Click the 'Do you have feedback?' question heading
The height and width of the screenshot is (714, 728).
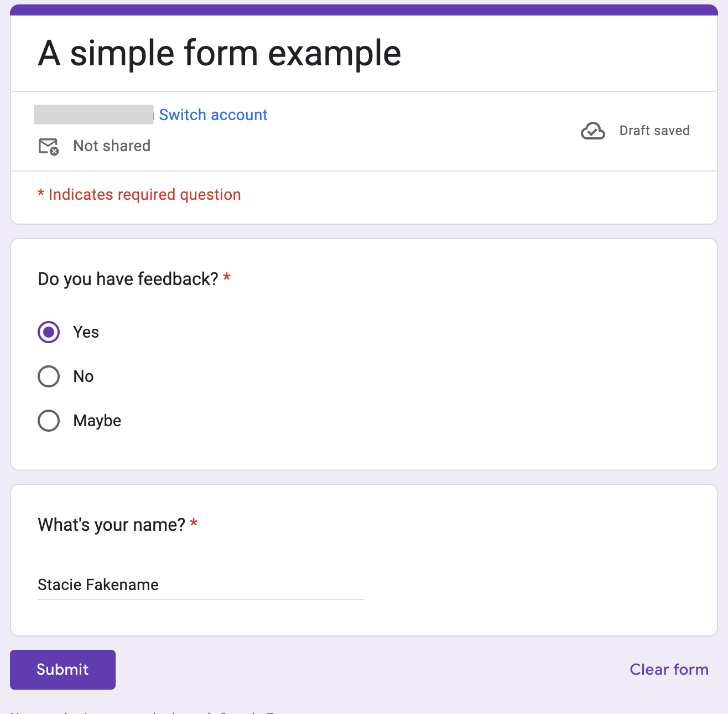(128, 279)
